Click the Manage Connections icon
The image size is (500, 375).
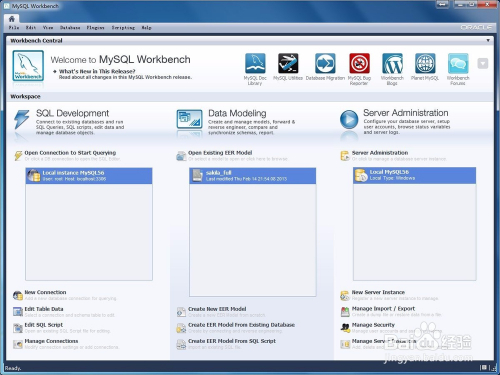pos(18,344)
